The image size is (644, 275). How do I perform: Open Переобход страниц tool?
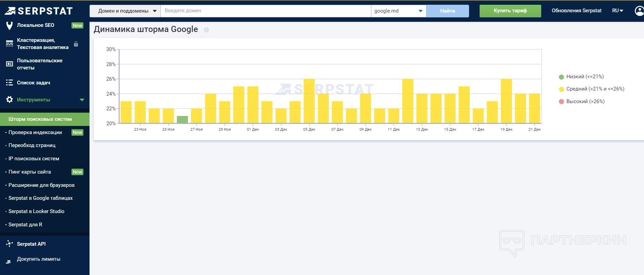point(32,145)
